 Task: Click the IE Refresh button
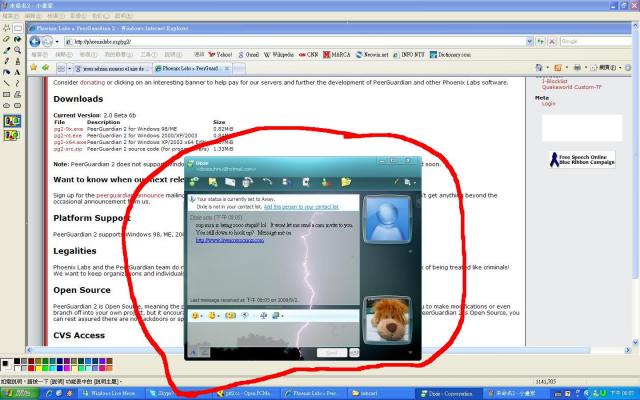tap(540, 42)
